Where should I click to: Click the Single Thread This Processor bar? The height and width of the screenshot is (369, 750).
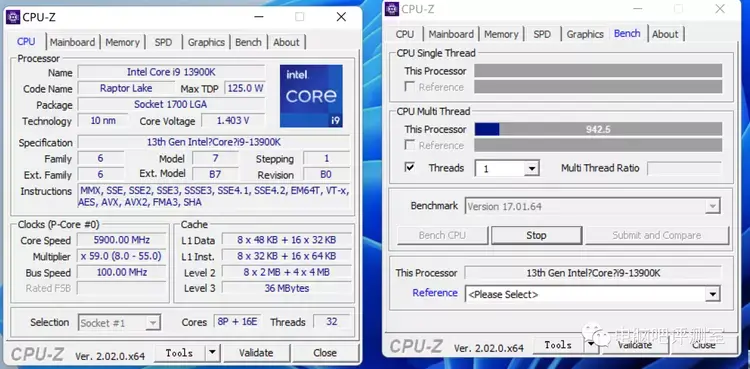[598, 71]
